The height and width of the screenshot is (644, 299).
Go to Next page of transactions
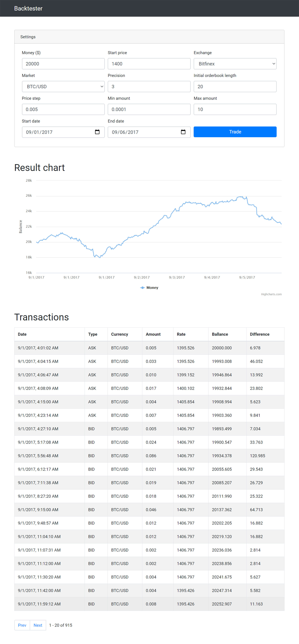(38, 625)
